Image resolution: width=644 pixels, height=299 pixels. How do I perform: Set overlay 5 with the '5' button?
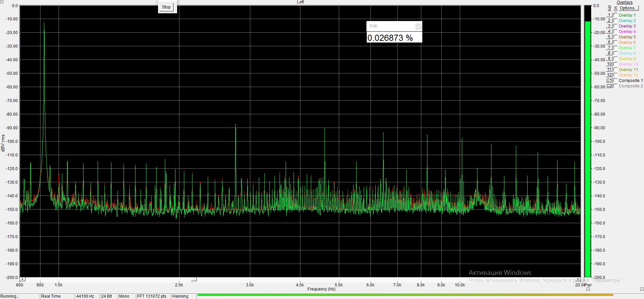[x=609, y=37]
